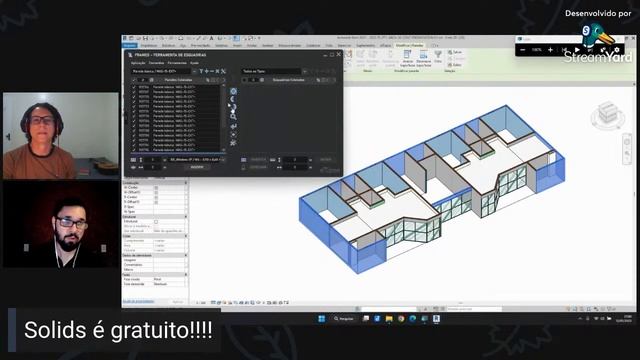Screen dimensions: 640x360
Task: Click the gear icon in top-right overlay
Action: point(617,50)
